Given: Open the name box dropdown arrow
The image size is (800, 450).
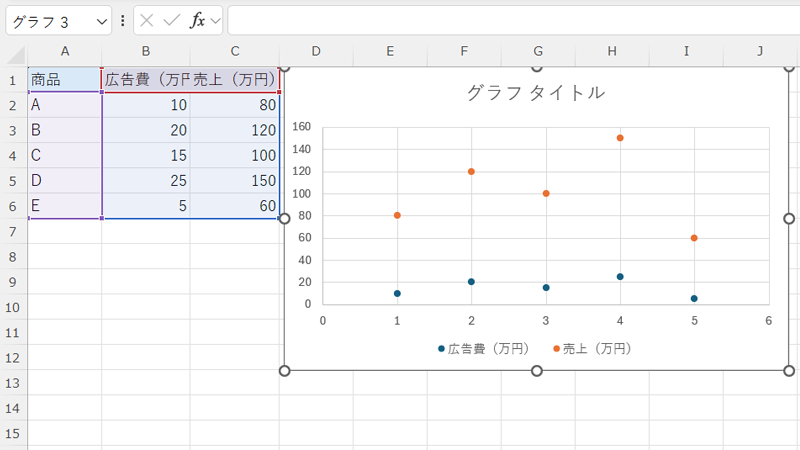Looking at the screenshot, I should pos(101,21).
